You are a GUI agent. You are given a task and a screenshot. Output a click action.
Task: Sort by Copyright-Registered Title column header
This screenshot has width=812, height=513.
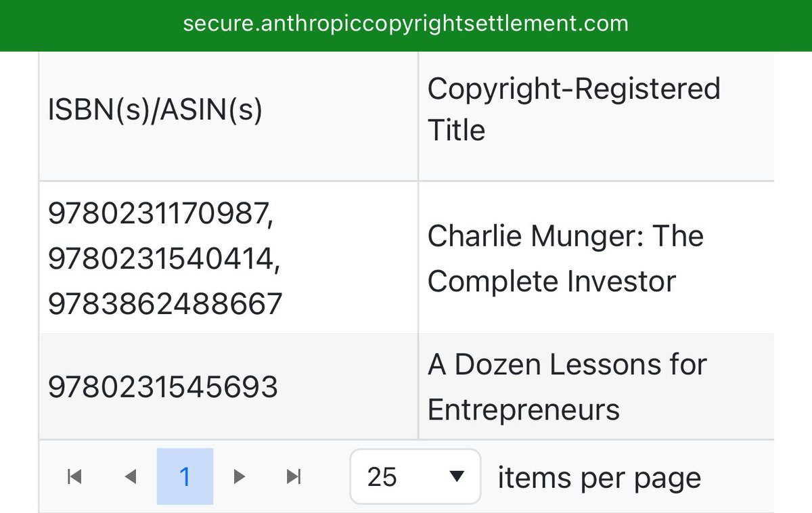coord(574,110)
